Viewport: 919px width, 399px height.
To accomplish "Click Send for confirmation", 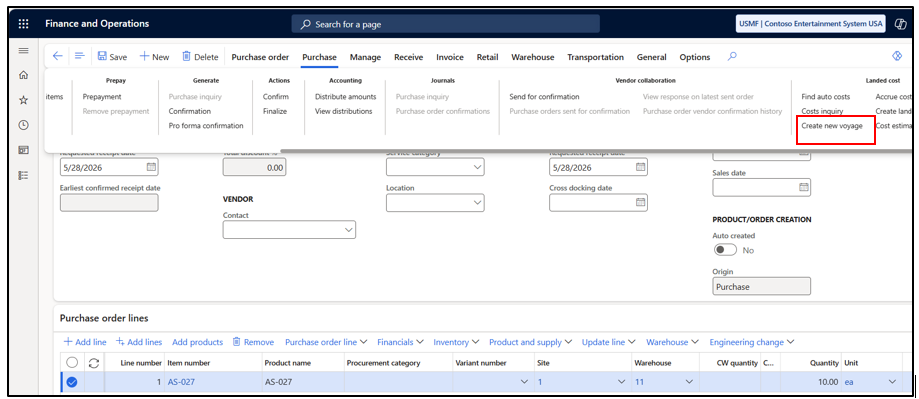I will (x=544, y=97).
